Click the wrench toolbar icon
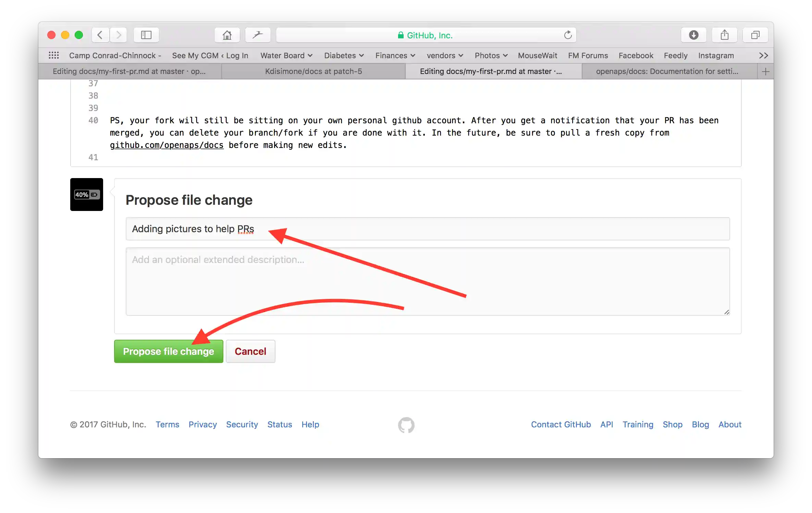Viewport: 812px width, 513px height. 258,35
